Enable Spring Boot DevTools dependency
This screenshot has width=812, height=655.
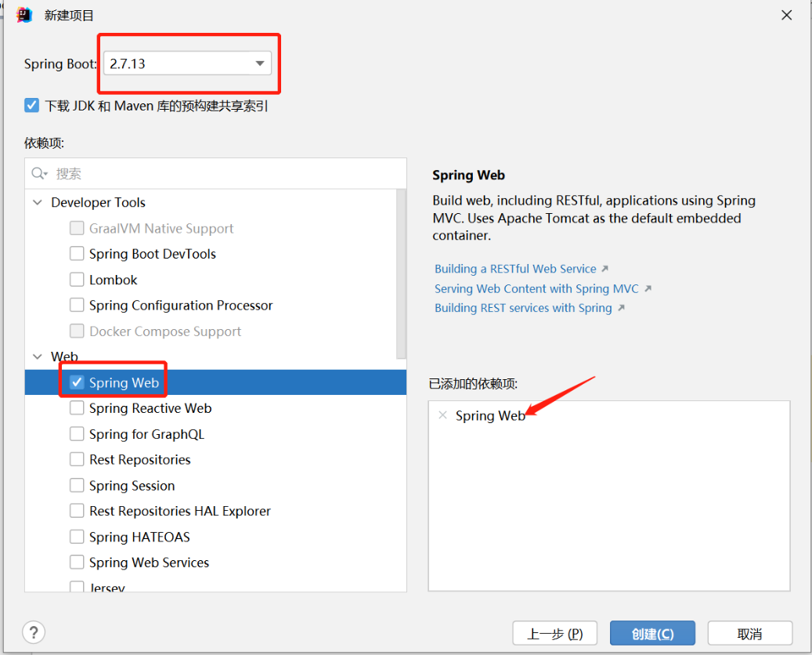click(x=77, y=253)
